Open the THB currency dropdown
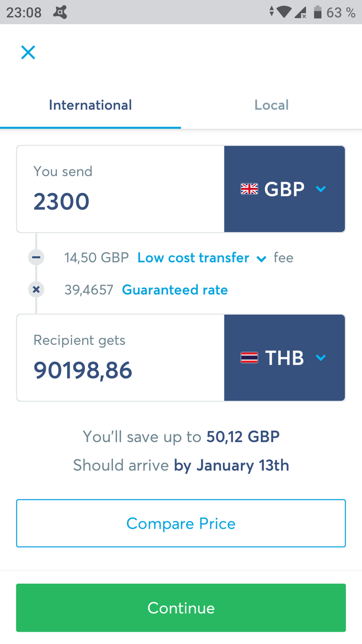Screen dimensions: 362x644 [x=284, y=358]
